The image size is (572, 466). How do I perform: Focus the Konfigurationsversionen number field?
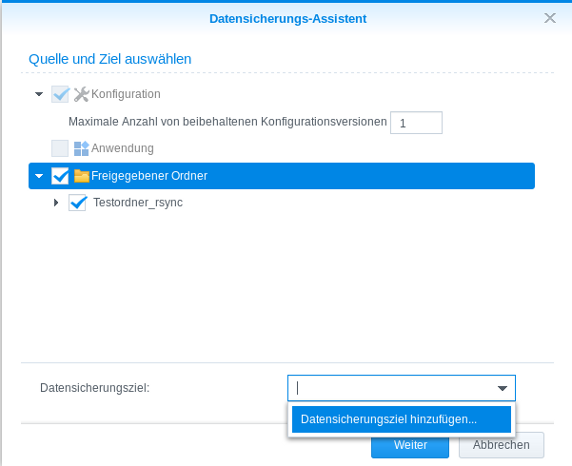click(x=416, y=123)
